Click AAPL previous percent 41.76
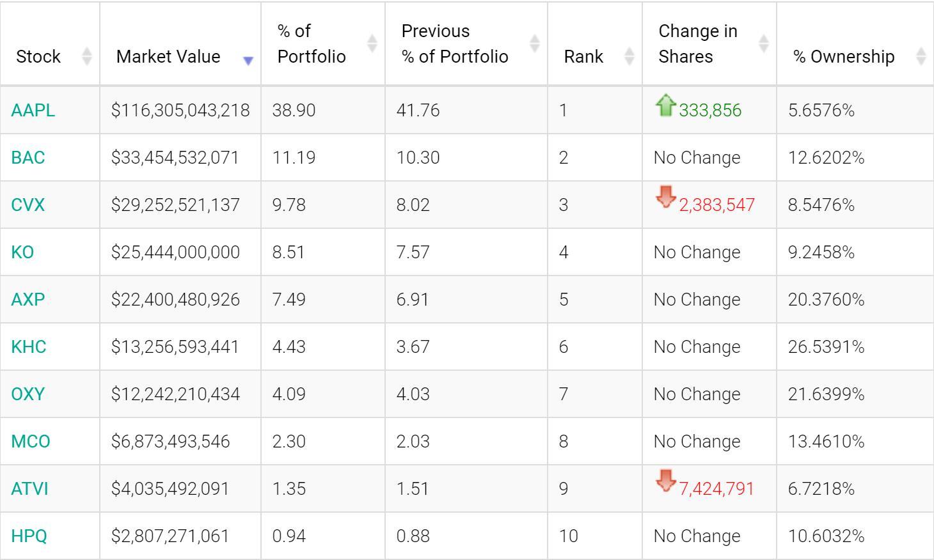The width and height of the screenshot is (934, 560). (418, 110)
